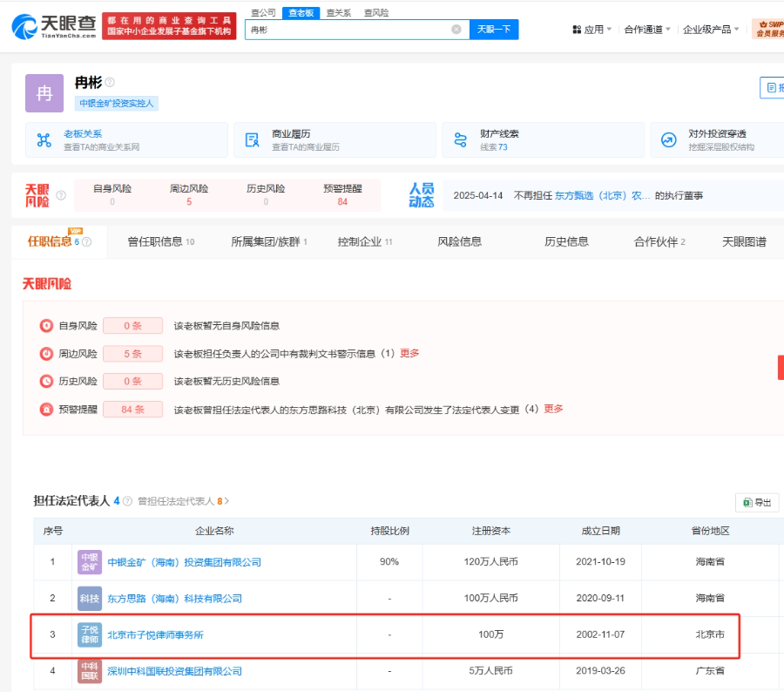Open 北京市子悦律师事务所 link
Viewport: 784px width, 692px height.
click(156, 635)
